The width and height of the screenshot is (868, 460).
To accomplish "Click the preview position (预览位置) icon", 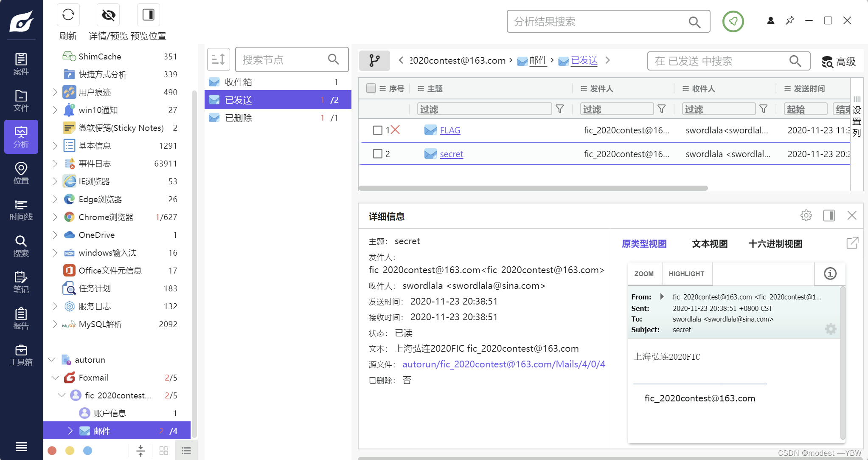I will coord(148,15).
